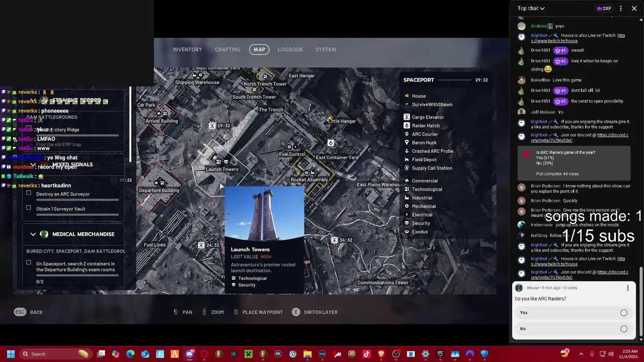
Task: Click the Commercial category icon
Action: pyautogui.click(x=407, y=180)
